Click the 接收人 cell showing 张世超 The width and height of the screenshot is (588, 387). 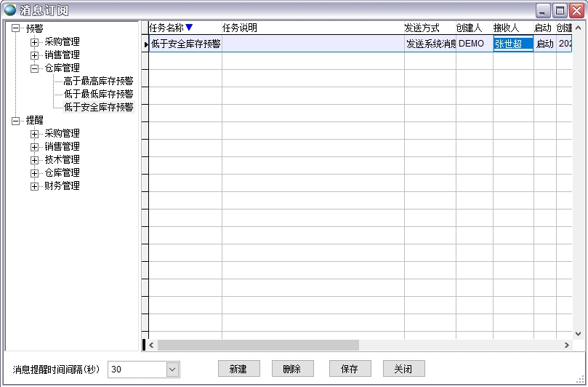[x=512, y=44]
